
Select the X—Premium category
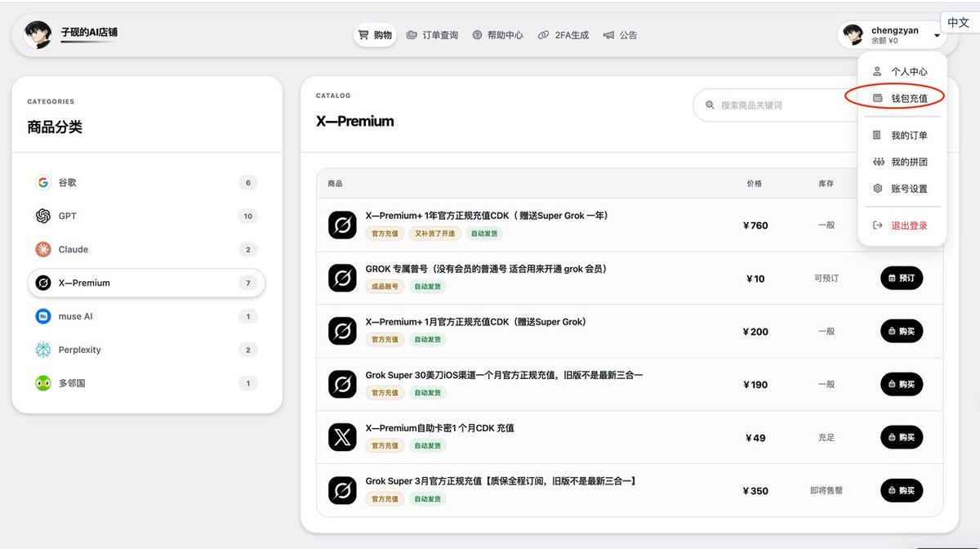(147, 283)
